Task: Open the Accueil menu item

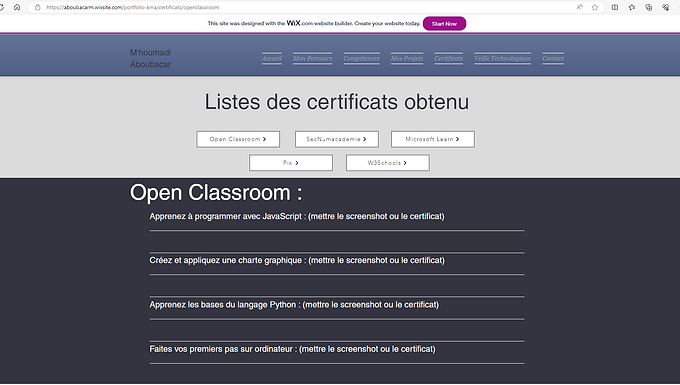Action: coord(272,59)
